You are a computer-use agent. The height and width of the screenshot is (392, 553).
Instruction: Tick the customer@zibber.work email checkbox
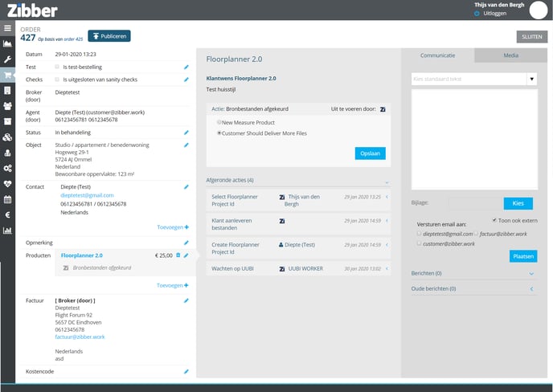click(419, 243)
